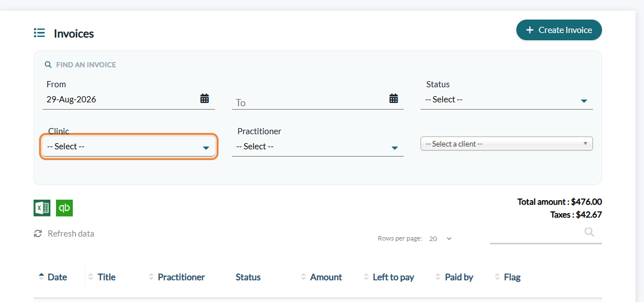Click the Create Invoice button
The width and height of the screenshot is (644, 302).
tap(558, 30)
